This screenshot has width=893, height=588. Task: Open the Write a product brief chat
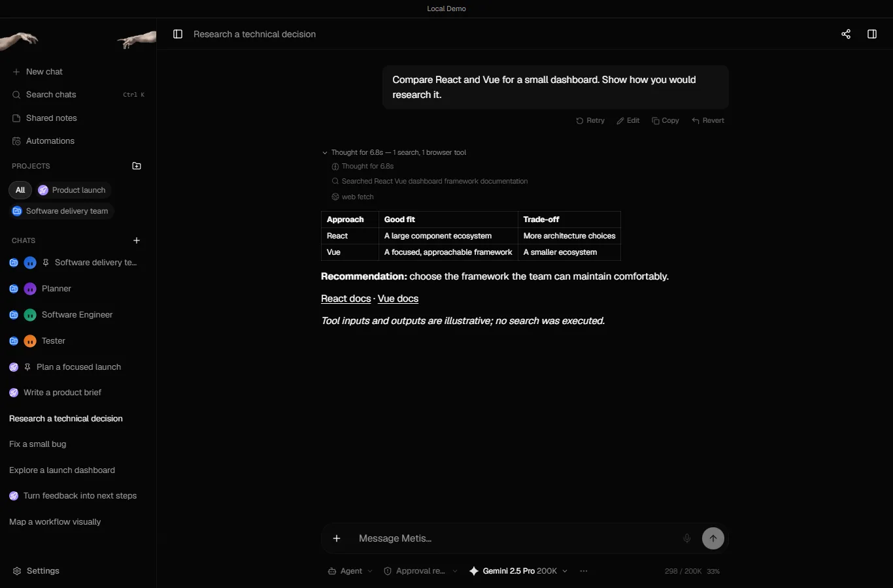(78, 393)
